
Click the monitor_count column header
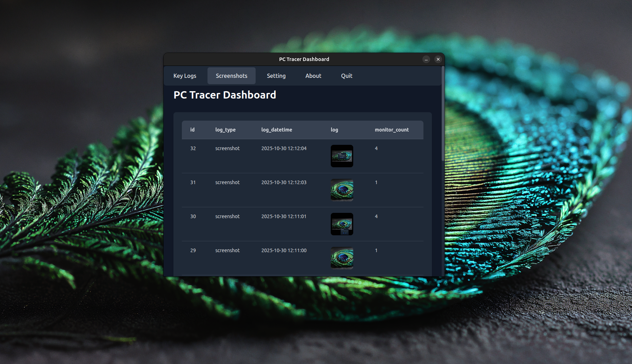click(391, 130)
